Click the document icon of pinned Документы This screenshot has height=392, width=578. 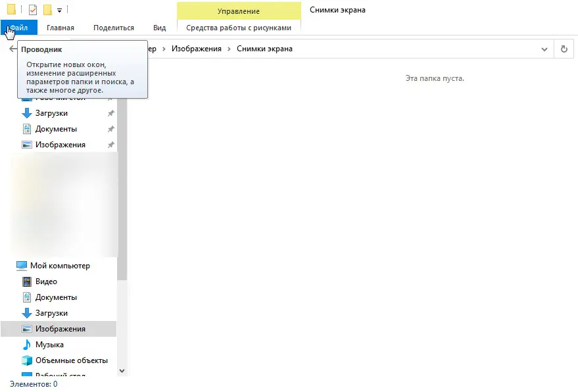point(27,129)
